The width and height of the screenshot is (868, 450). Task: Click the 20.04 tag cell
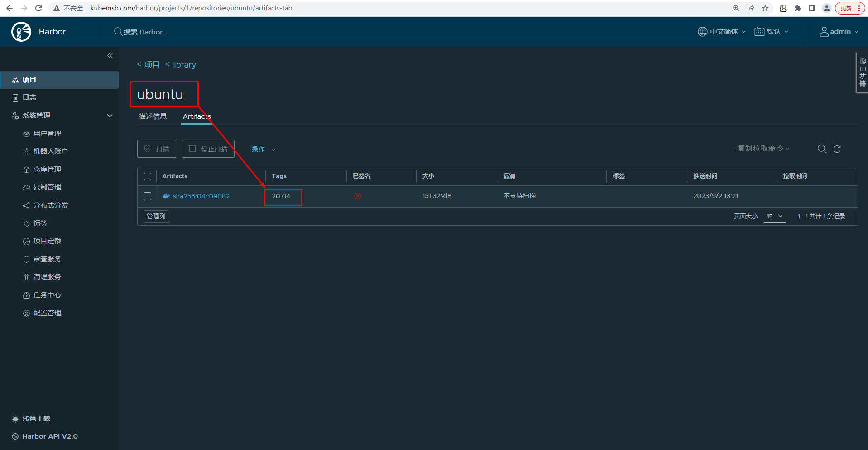[x=281, y=196]
